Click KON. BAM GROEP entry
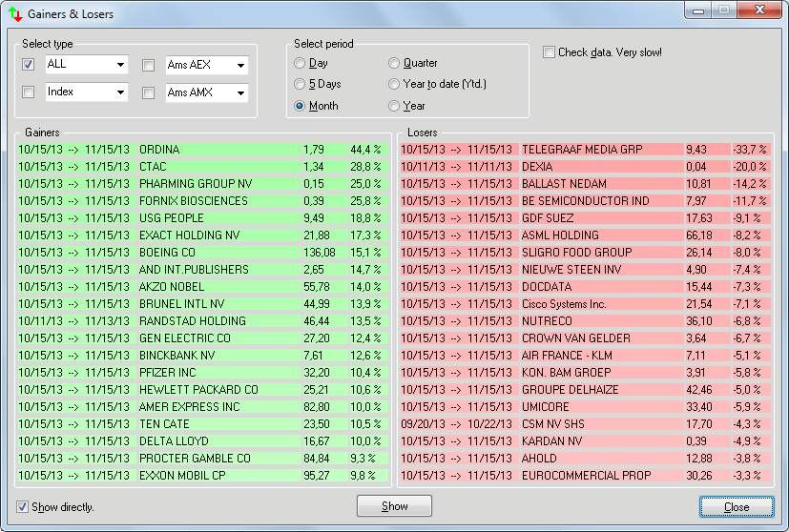 point(586,372)
